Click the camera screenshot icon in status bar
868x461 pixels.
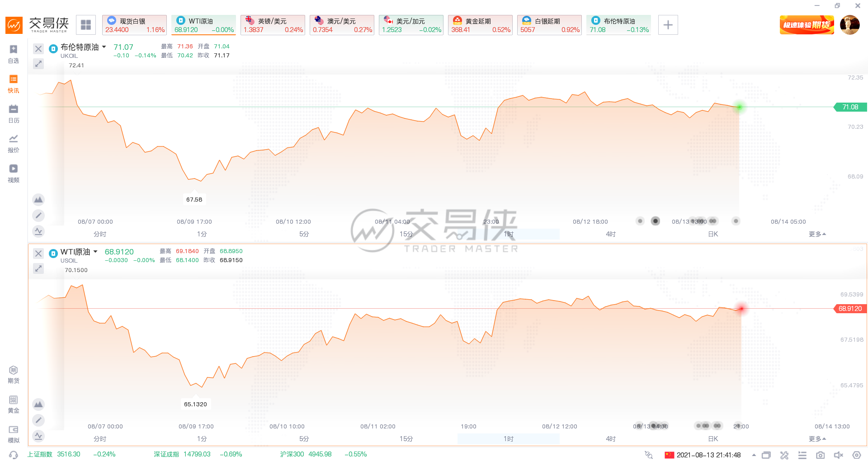[820, 455]
